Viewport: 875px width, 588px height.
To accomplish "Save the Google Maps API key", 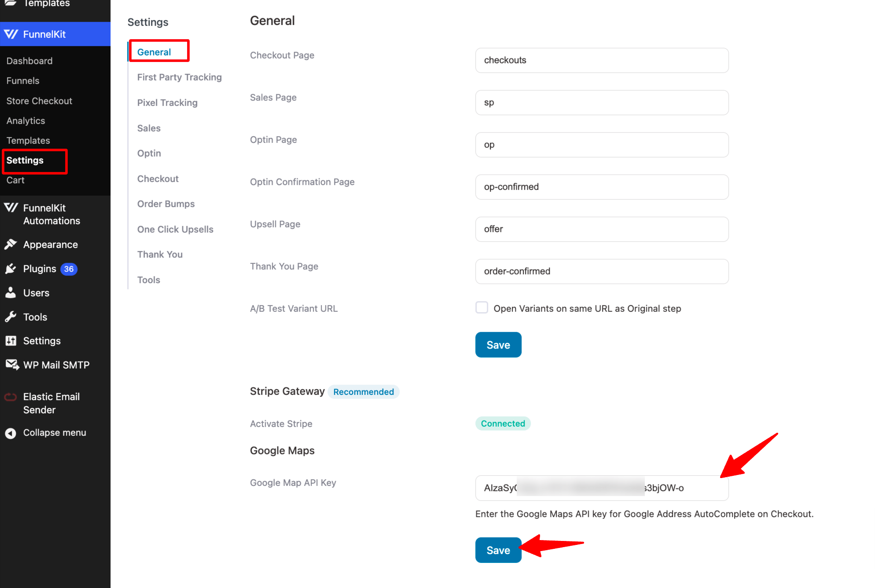I will coord(497,550).
